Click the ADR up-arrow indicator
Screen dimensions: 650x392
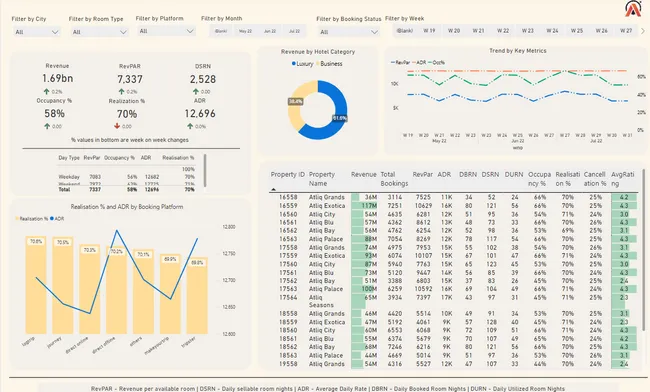(190, 126)
